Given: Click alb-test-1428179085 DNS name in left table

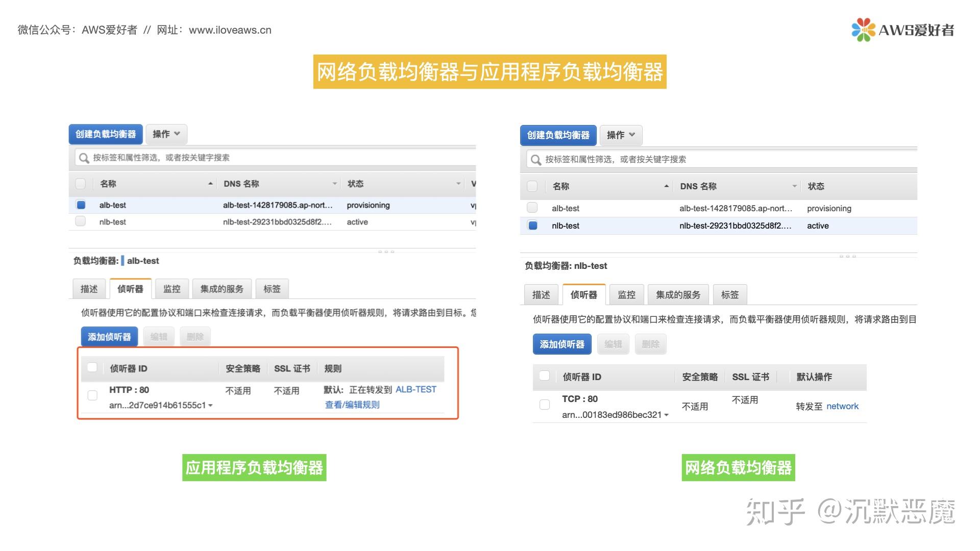Looking at the screenshot, I should click(278, 205).
